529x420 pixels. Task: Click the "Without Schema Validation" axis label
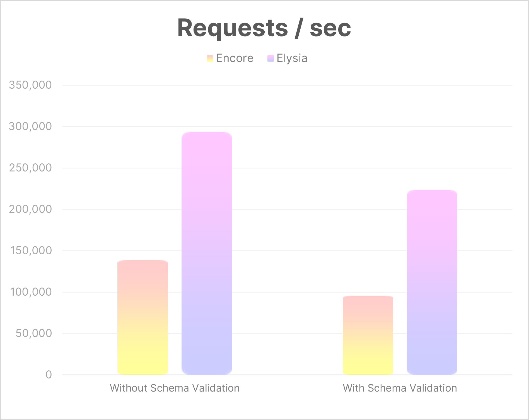coord(175,388)
